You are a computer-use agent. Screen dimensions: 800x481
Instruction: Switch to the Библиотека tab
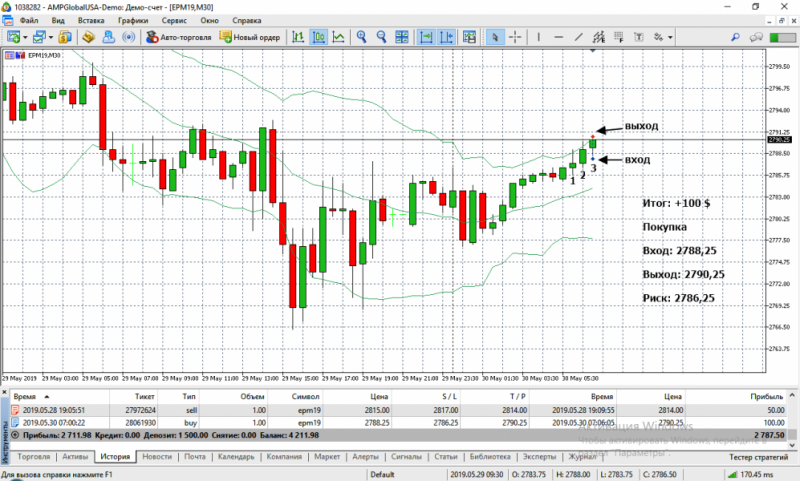(490, 457)
